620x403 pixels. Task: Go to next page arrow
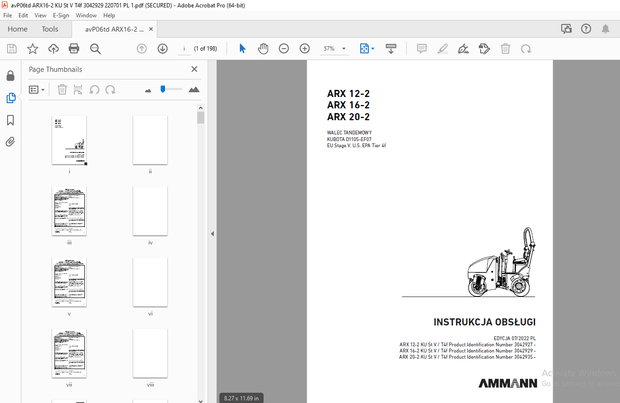point(163,49)
